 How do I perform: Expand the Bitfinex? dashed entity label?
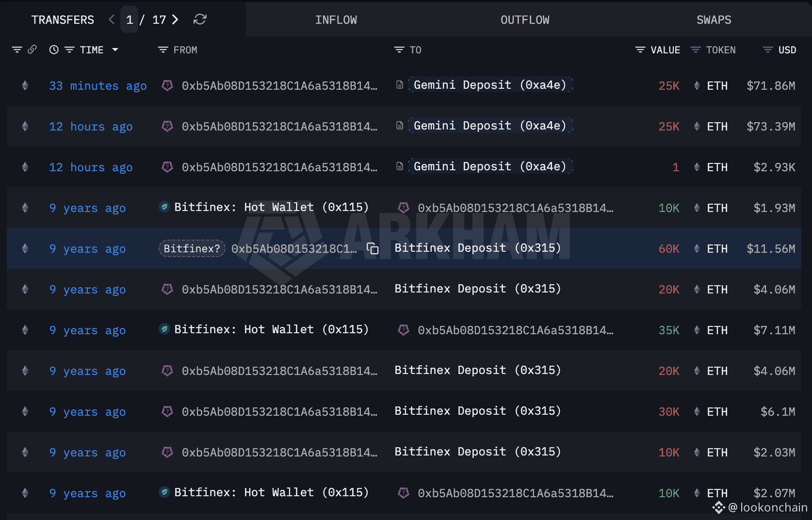pos(191,248)
